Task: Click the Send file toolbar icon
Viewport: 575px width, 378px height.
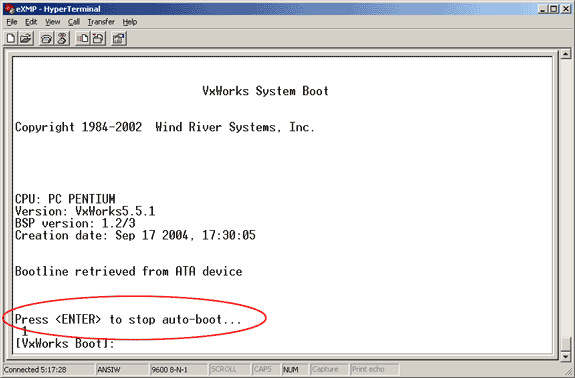Action: click(83, 38)
